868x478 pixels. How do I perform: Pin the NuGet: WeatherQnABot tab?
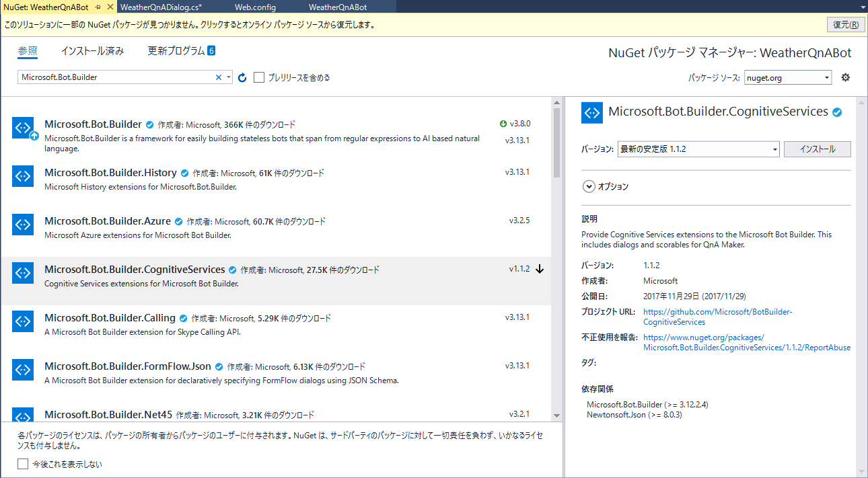point(98,6)
